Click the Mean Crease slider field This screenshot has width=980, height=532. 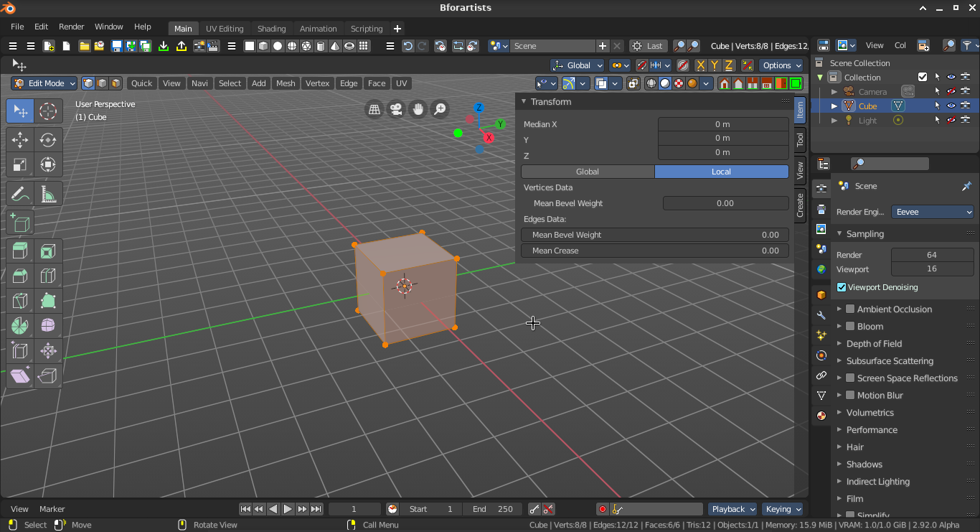[x=655, y=251]
